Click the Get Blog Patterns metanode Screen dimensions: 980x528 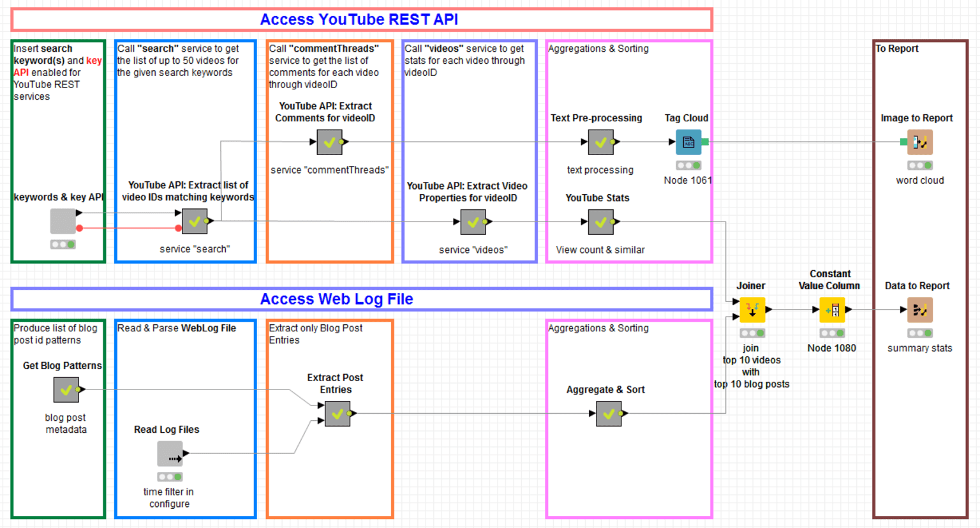pos(66,389)
